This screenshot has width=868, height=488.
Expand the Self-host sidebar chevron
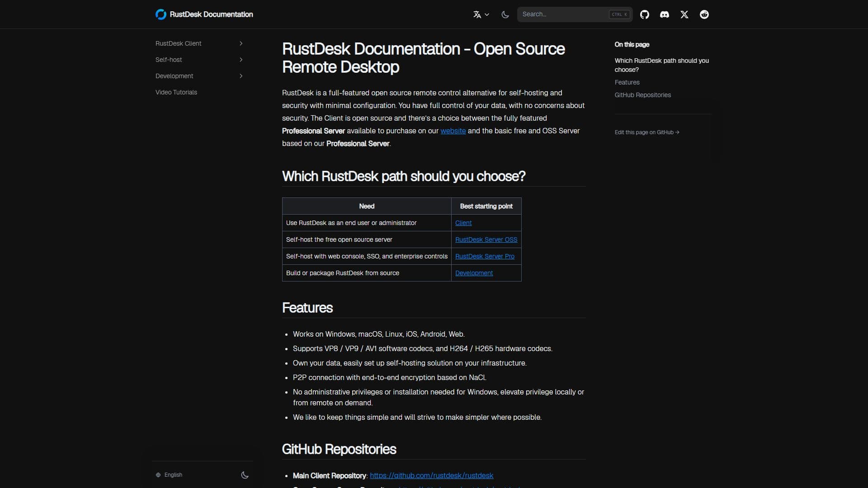[241, 60]
